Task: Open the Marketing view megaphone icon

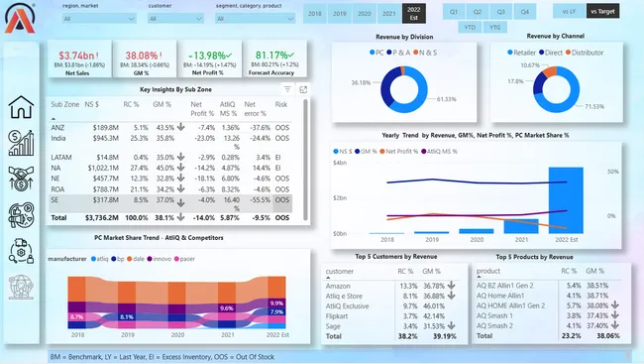Action: [21, 214]
